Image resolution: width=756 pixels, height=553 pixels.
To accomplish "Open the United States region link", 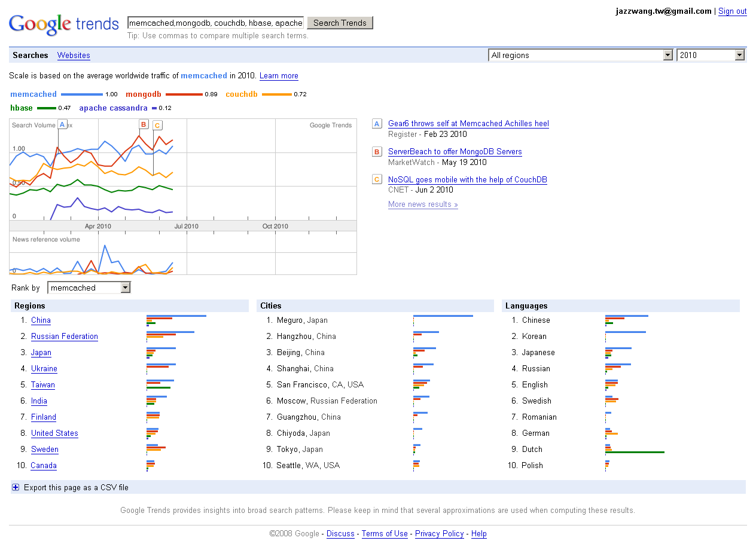I will tap(54, 433).
